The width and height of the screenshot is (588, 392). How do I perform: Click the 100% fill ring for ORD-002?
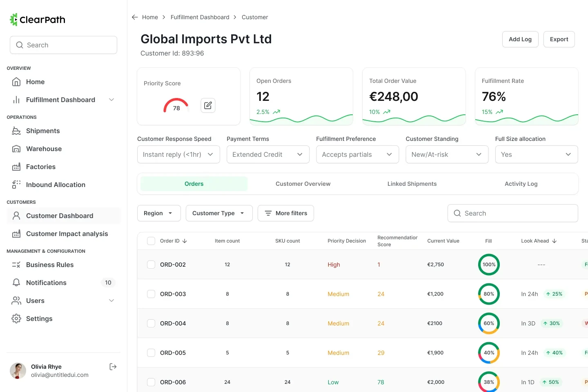click(x=489, y=265)
